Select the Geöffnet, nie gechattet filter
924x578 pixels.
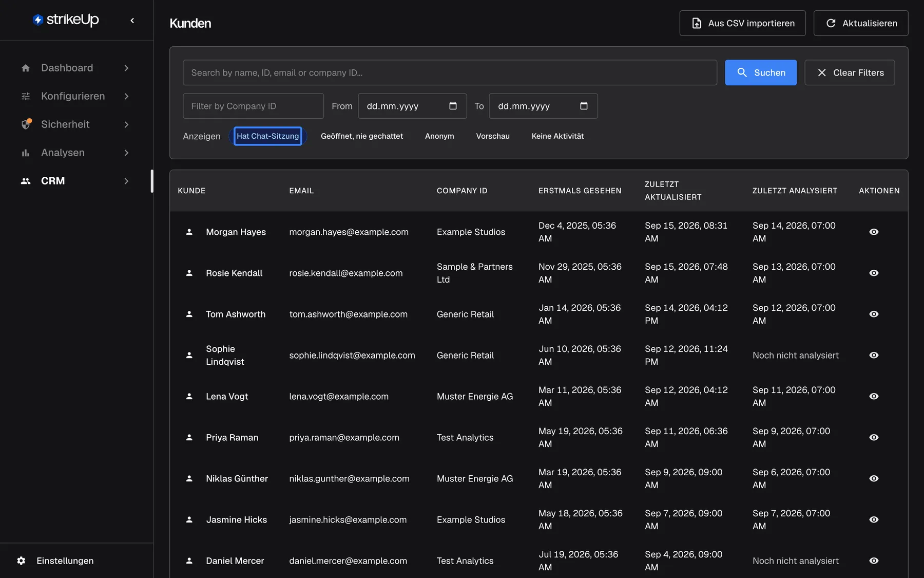[x=362, y=136]
